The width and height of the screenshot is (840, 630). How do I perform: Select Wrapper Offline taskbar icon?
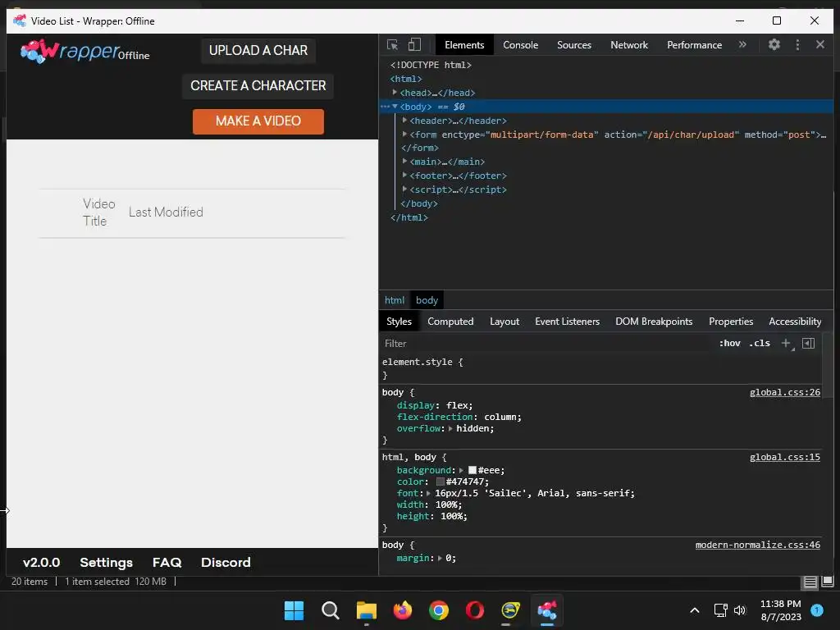(547, 610)
